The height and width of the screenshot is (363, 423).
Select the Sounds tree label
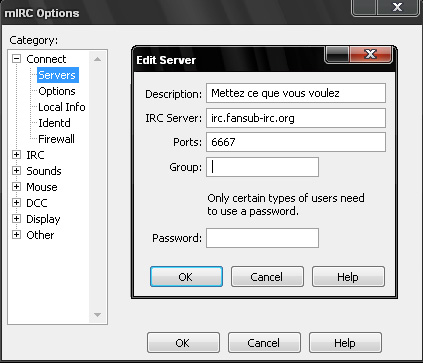tap(44, 171)
